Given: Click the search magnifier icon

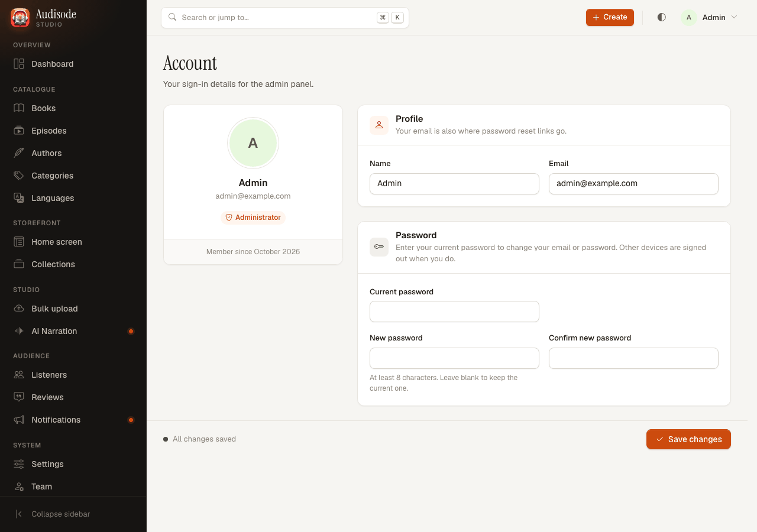Looking at the screenshot, I should coord(173,17).
